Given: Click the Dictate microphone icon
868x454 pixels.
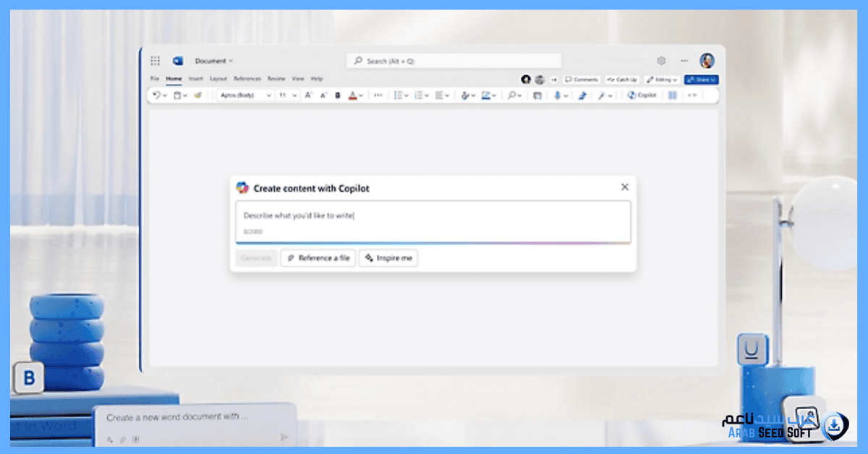Looking at the screenshot, I should pyautogui.click(x=557, y=95).
